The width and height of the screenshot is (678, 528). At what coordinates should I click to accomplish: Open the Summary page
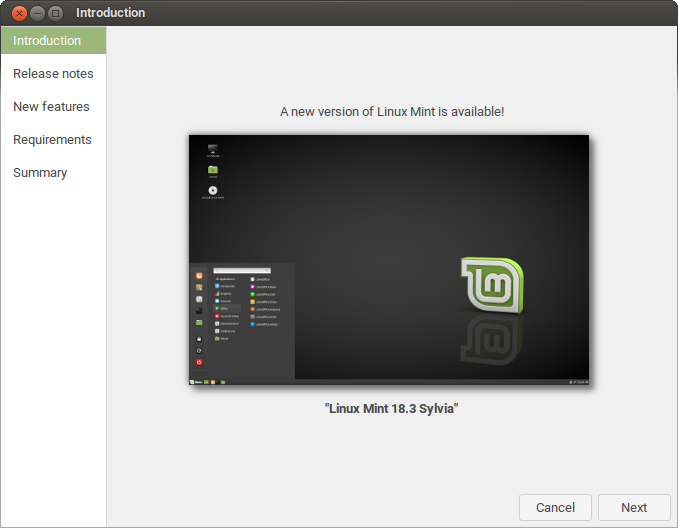click(40, 173)
